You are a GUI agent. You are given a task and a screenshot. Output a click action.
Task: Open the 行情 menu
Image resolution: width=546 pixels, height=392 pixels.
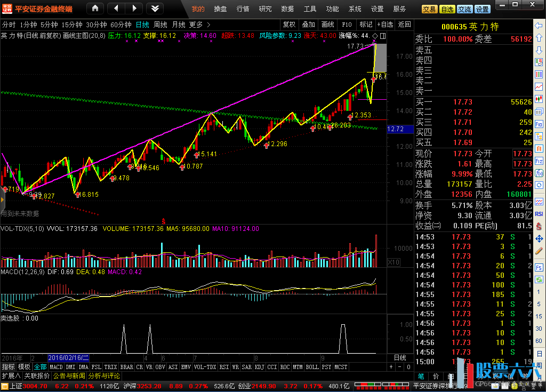point(243,9)
